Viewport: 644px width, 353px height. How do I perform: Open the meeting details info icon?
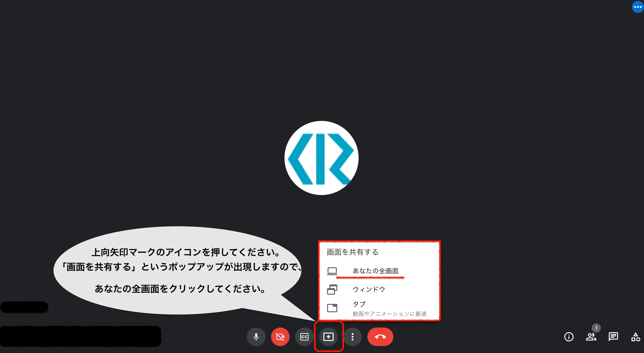tap(569, 337)
